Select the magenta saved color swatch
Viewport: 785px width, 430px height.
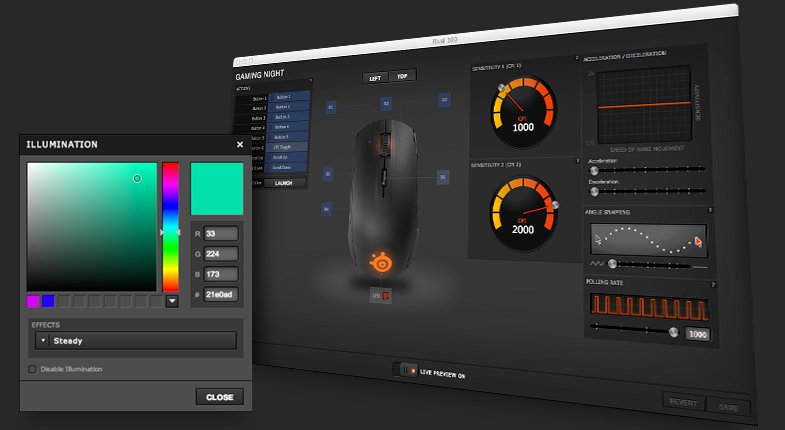coord(33,301)
